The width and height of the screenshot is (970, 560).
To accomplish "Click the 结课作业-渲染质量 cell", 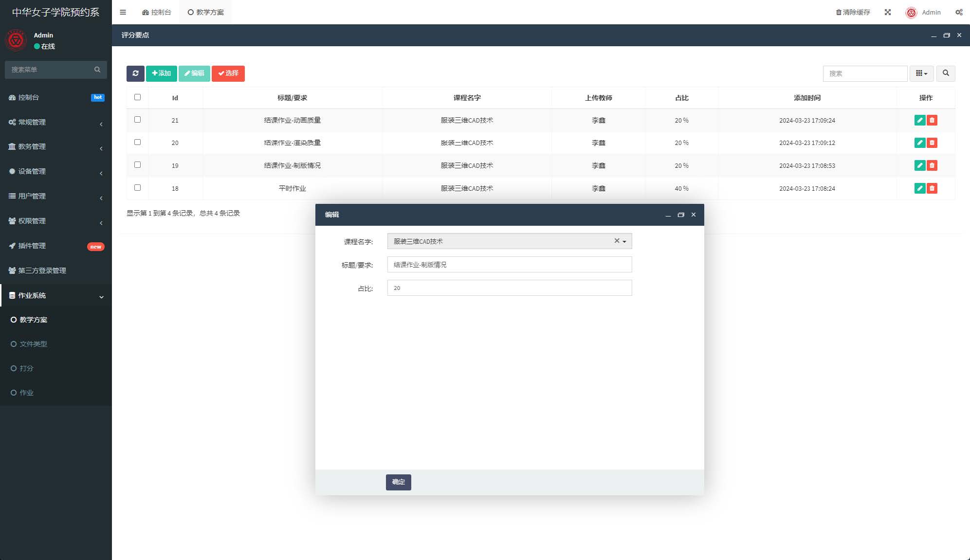I will point(292,143).
